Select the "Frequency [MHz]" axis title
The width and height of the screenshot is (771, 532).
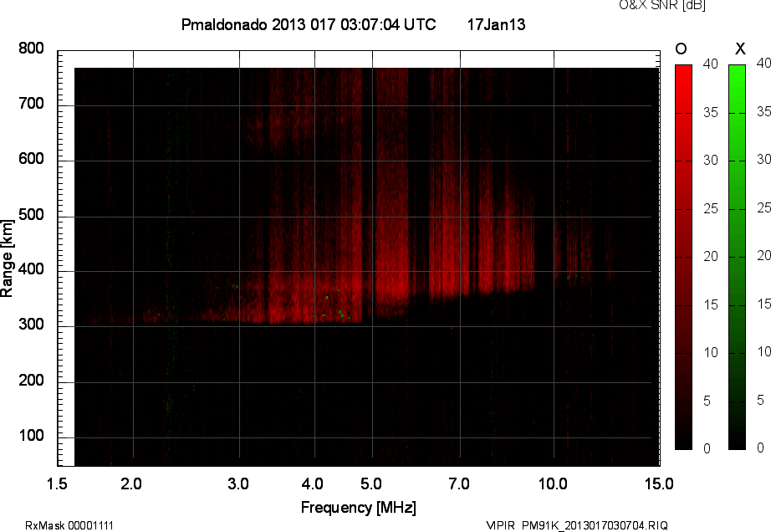pyautogui.click(x=359, y=508)
